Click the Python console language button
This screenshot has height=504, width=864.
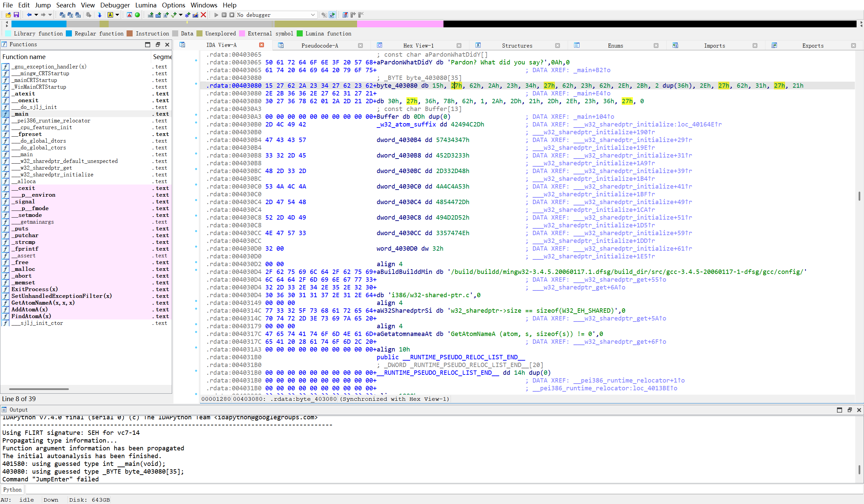(12, 489)
